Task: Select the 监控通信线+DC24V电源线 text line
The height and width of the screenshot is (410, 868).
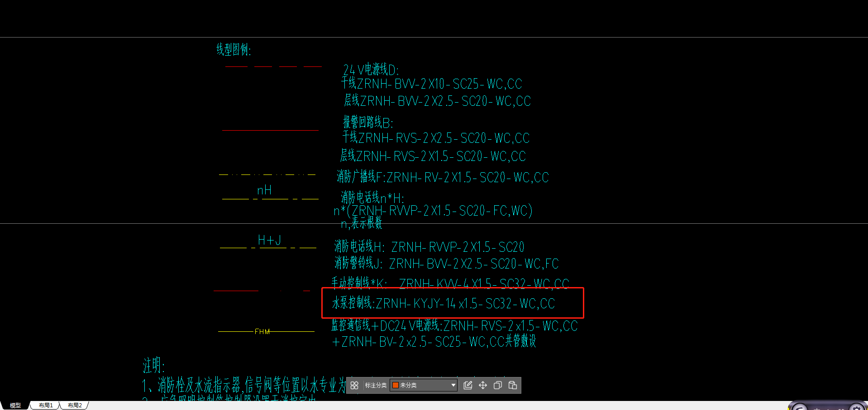Action: (x=454, y=325)
